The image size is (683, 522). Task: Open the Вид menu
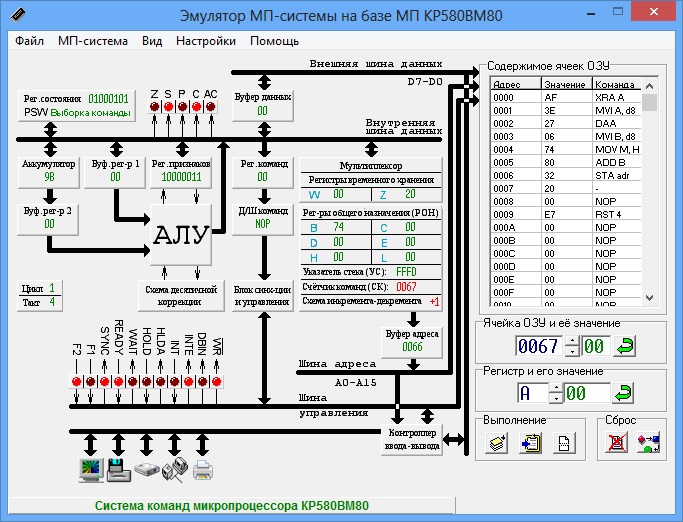click(x=152, y=41)
